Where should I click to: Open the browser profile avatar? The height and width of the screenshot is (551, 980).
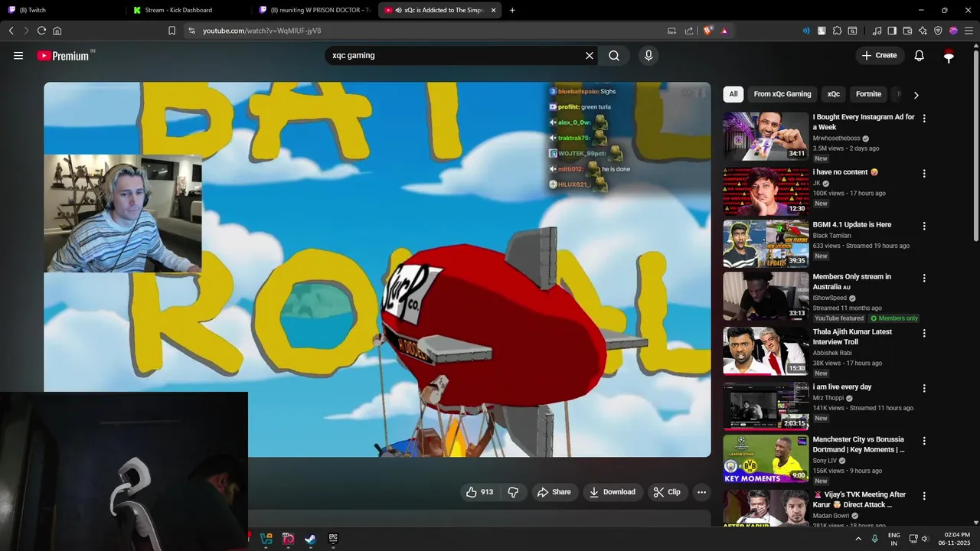(x=953, y=31)
